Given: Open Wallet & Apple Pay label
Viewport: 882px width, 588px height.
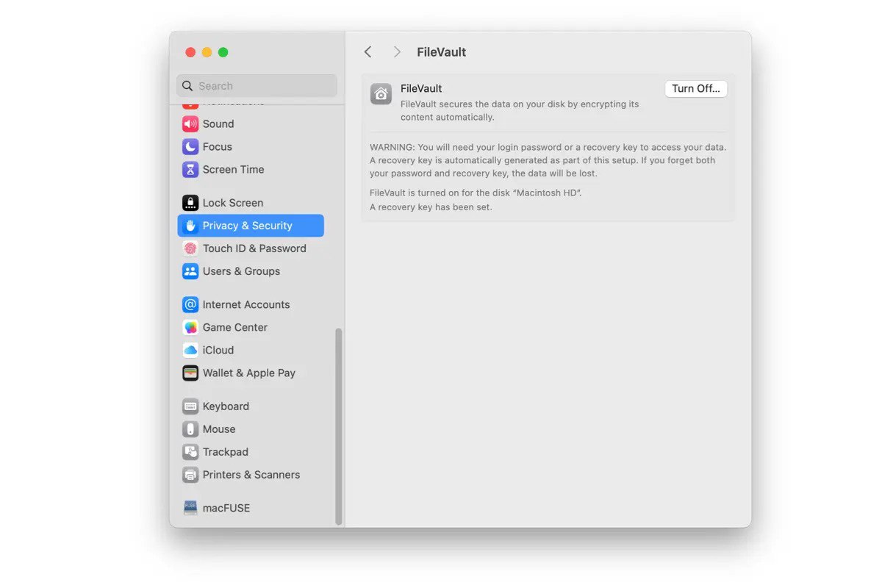Looking at the screenshot, I should (249, 373).
